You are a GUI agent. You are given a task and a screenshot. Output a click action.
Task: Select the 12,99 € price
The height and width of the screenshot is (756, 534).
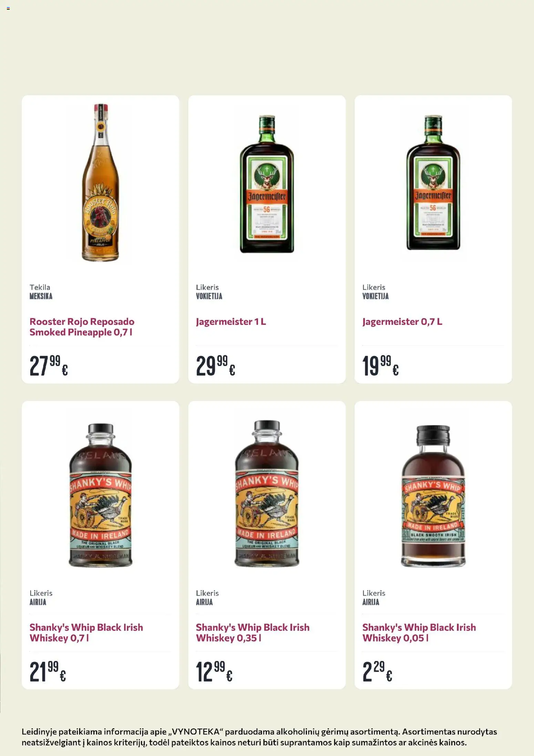pyautogui.click(x=214, y=672)
